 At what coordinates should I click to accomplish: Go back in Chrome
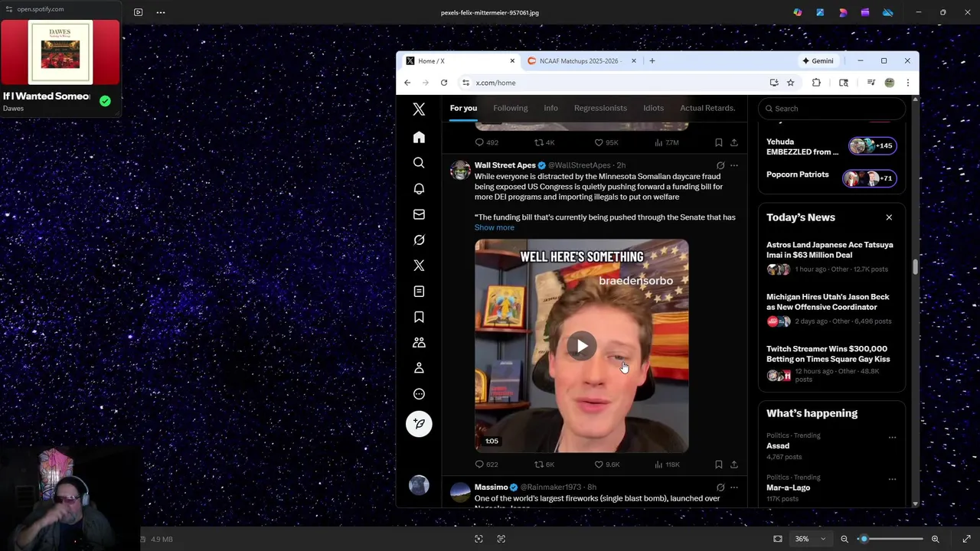click(407, 83)
